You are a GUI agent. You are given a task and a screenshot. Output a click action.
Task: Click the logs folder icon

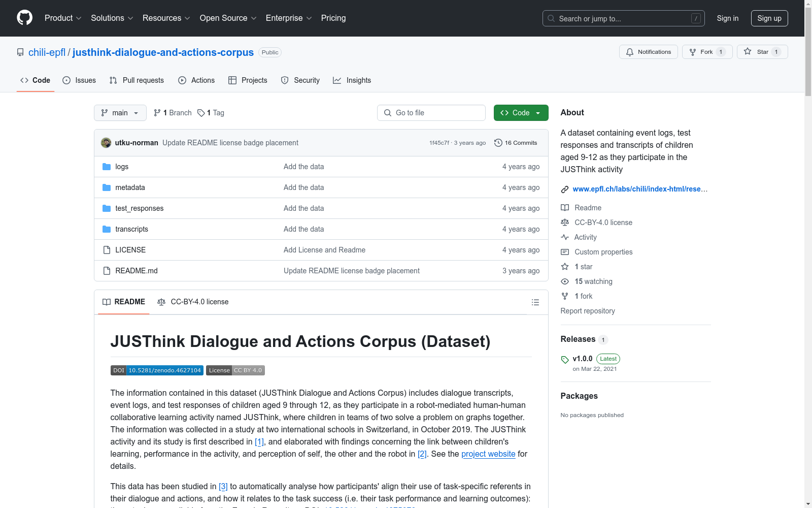pyautogui.click(x=107, y=167)
